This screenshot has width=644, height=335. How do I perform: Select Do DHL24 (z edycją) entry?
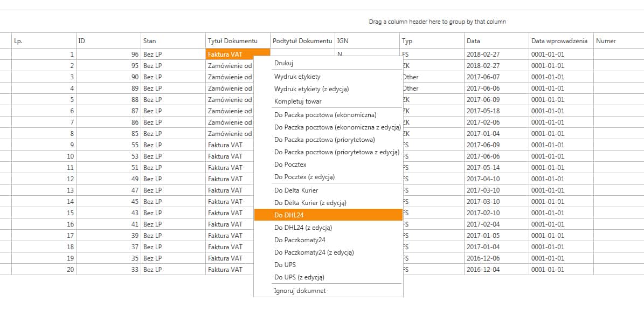tap(328, 227)
